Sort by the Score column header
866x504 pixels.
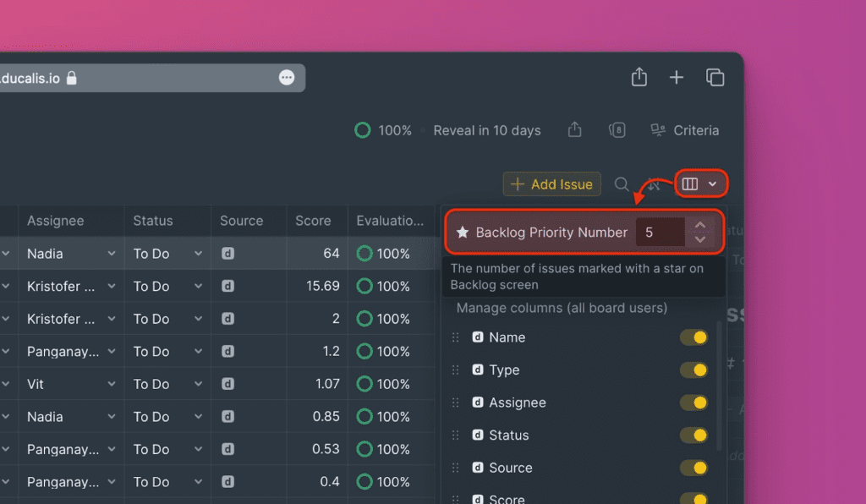pyautogui.click(x=313, y=221)
